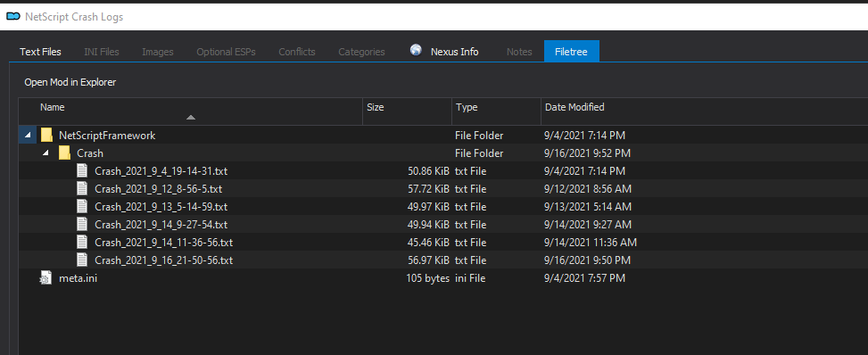
Task: Click the 57.72 KiB size value
Action: (428, 189)
